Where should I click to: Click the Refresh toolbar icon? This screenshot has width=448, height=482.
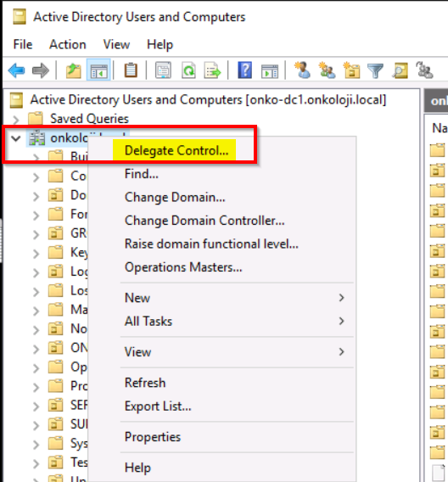188,70
